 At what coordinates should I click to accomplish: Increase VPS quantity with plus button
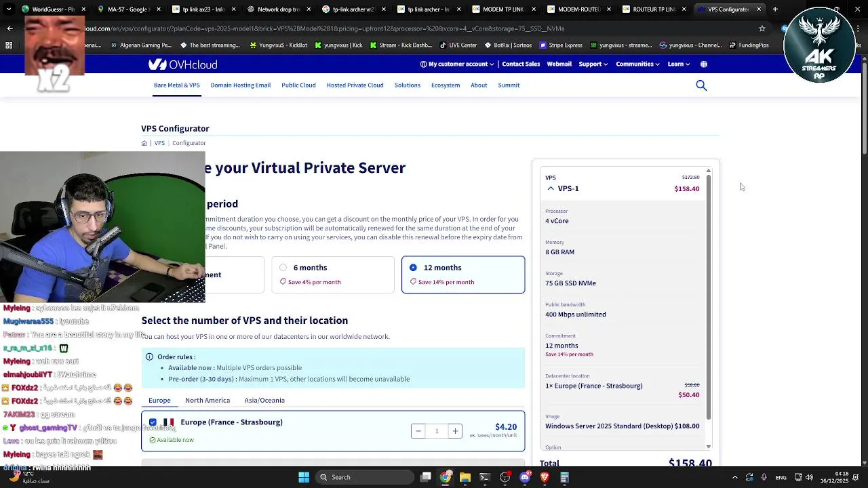tap(455, 431)
